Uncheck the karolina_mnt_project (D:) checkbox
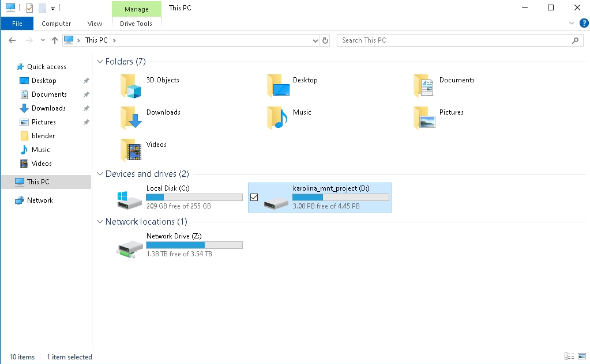This screenshot has height=364, width=590. [254, 198]
